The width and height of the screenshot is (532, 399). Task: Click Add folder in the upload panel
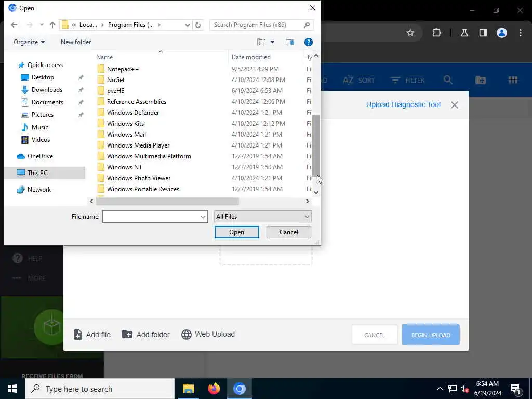pos(146,335)
